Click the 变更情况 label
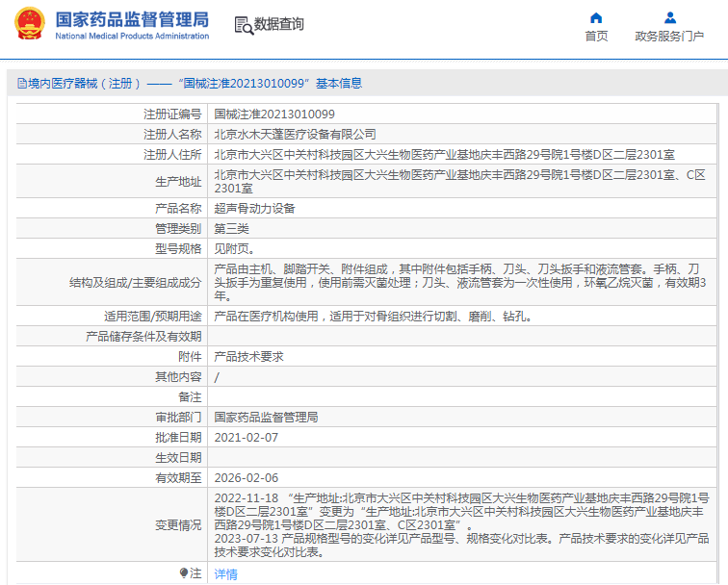Screen dimensions: 728x585 point(178,525)
